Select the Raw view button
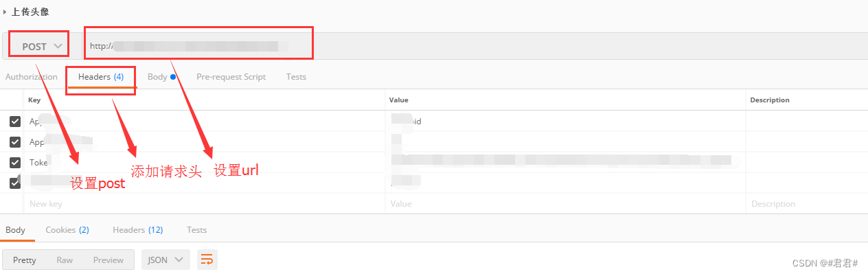This screenshot has width=868, height=274. click(x=65, y=260)
